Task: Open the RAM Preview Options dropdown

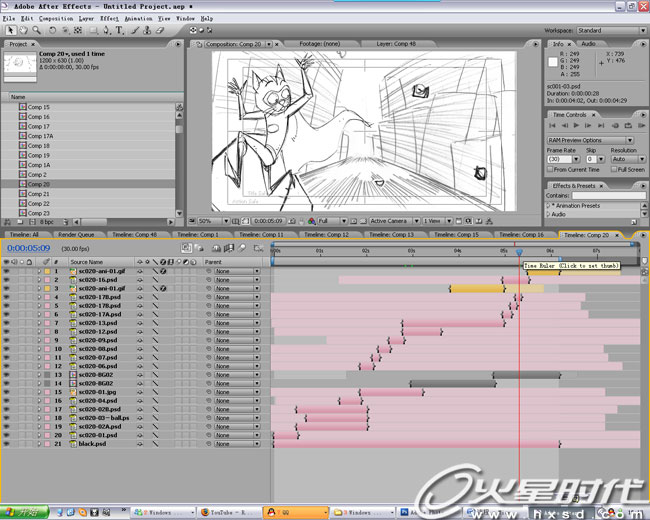Action: tap(590, 140)
